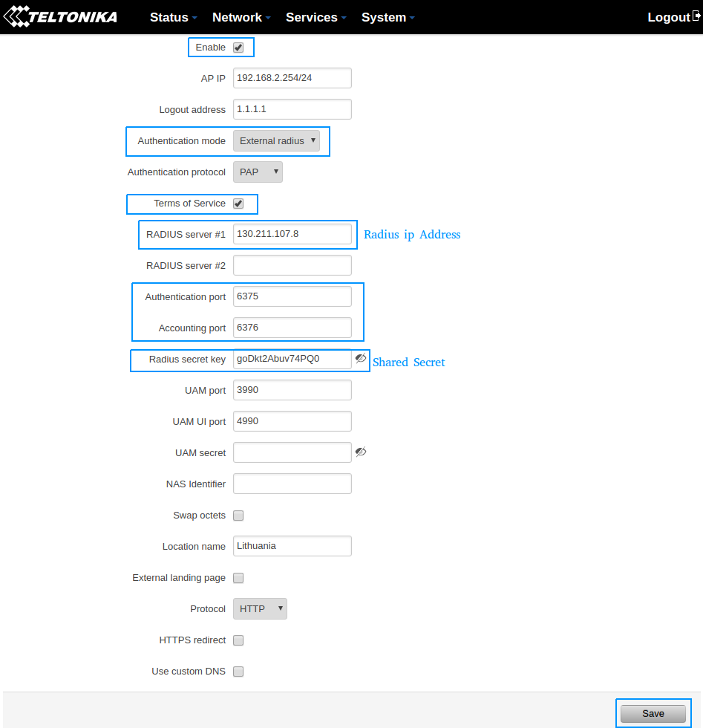Open the Network menu
The width and height of the screenshot is (703, 728).
coord(241,17)
